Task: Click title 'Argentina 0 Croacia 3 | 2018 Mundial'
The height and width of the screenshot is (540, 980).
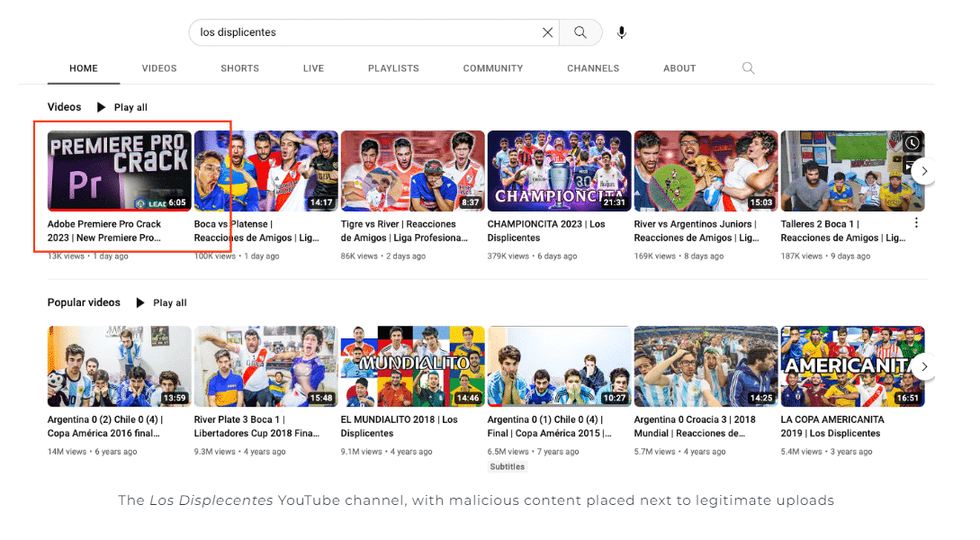Action: click(x=695, y=427)
